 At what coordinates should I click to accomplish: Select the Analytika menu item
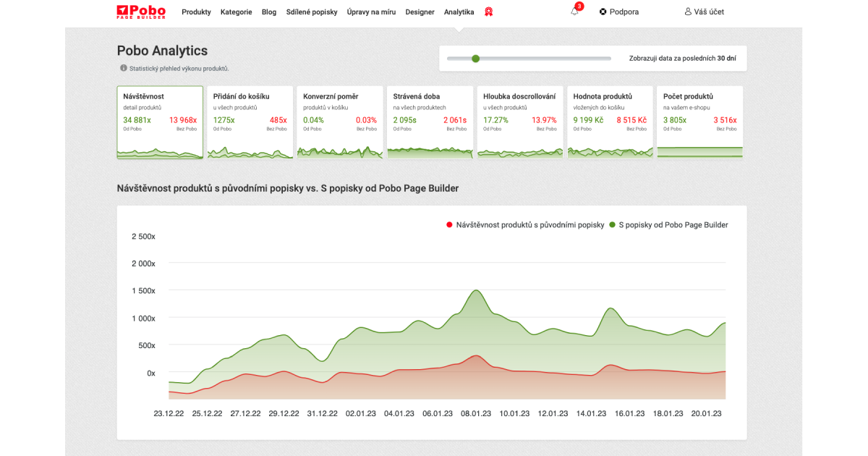[459, 12]
